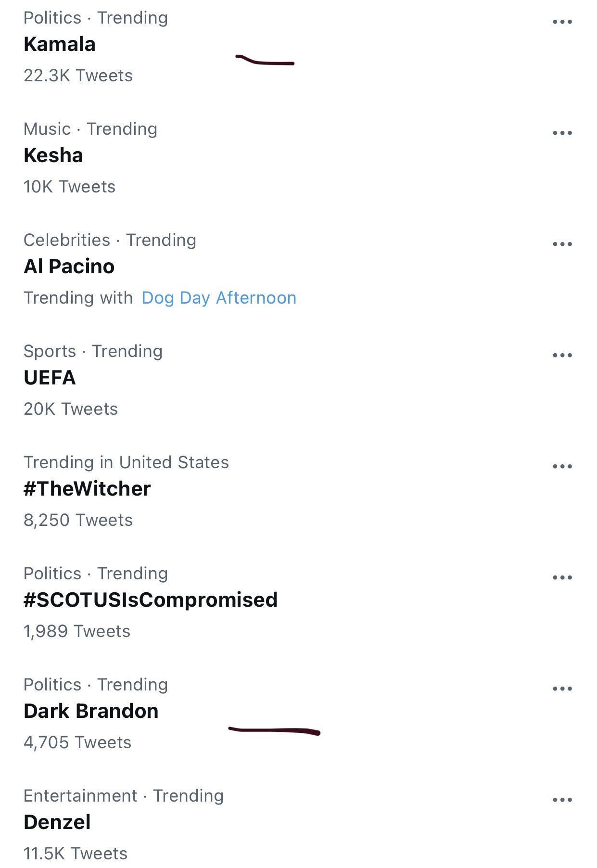The image size is (597, 868).
Task: Tap three-dot menu beside #TheWitcher
Action: tap(562, 466)
